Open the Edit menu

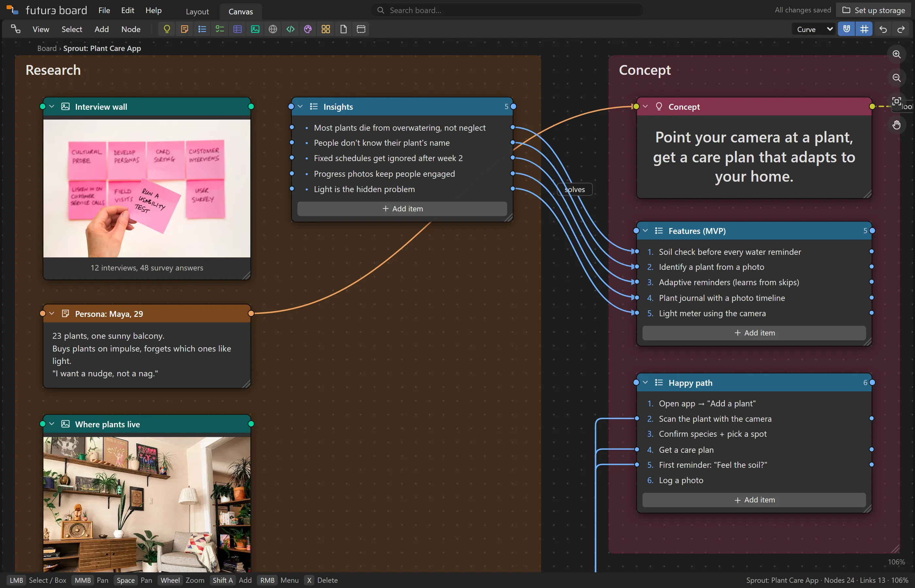coord(127,10)
